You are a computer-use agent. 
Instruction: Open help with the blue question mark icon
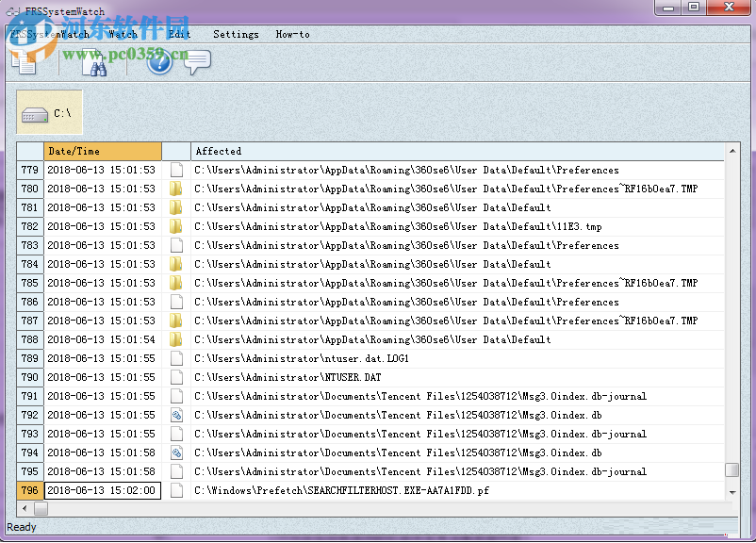coord(159,62)
